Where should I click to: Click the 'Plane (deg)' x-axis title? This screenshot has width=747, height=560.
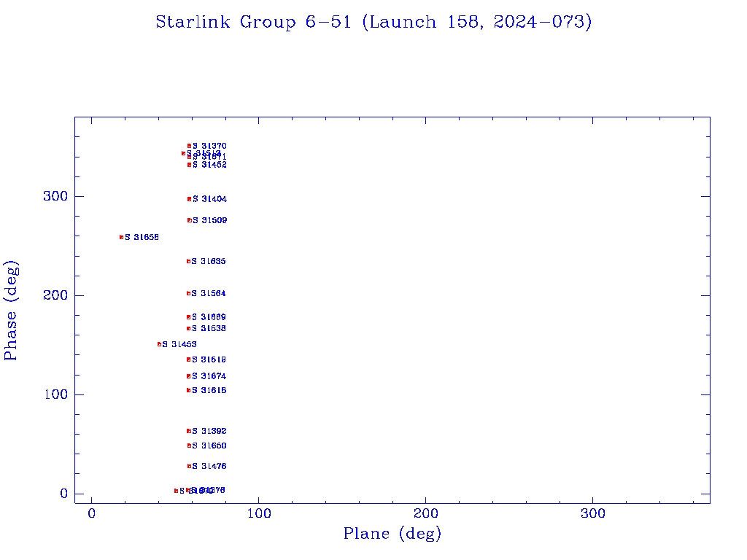(x=392, y=534)
